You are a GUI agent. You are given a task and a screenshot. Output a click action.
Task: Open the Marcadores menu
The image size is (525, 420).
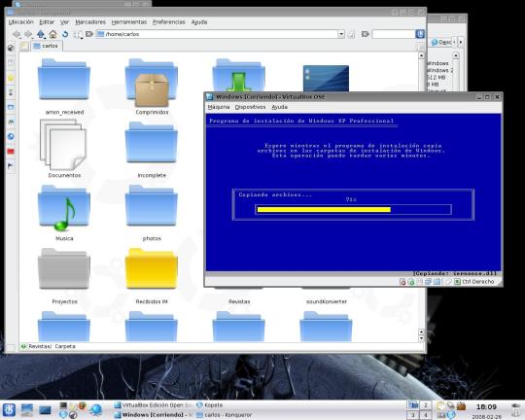[x=90, y=22]
